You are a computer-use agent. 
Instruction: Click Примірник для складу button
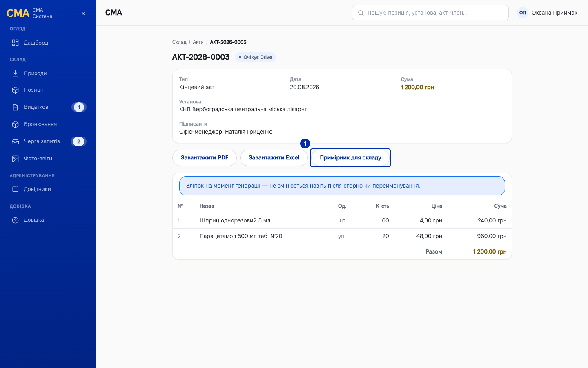(350, 158)
